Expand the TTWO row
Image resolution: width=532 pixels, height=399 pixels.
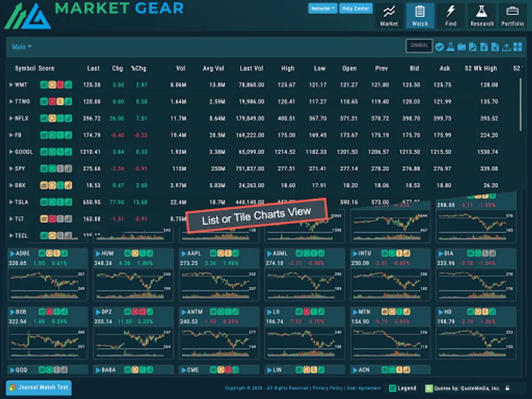click(12, 102)
